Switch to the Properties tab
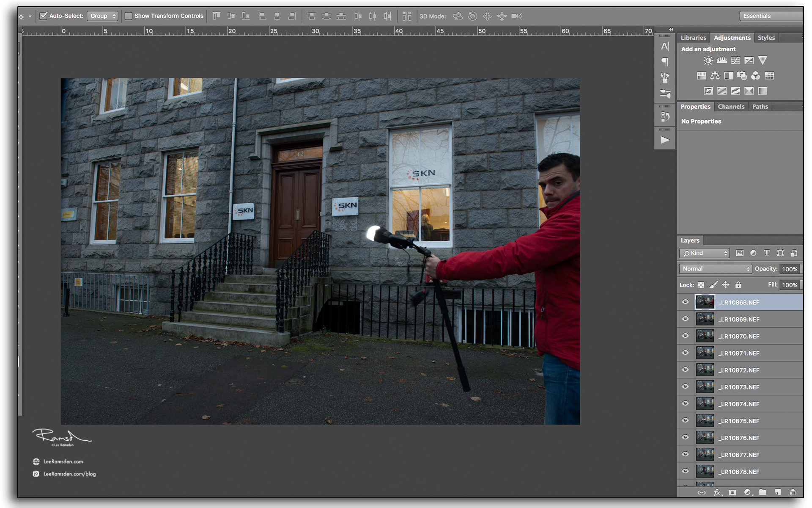Viewport: 812px width, 508px height. (x=695, y=107)
